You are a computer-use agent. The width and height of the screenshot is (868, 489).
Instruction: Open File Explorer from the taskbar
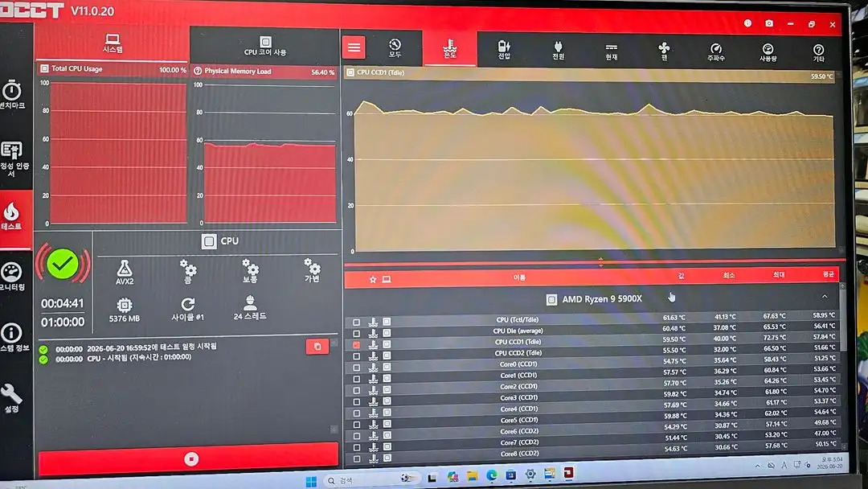point(473,476)
